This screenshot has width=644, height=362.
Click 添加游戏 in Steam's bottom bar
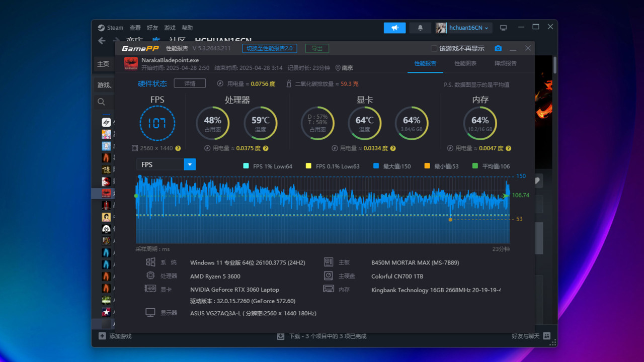[x=120, y=336]
